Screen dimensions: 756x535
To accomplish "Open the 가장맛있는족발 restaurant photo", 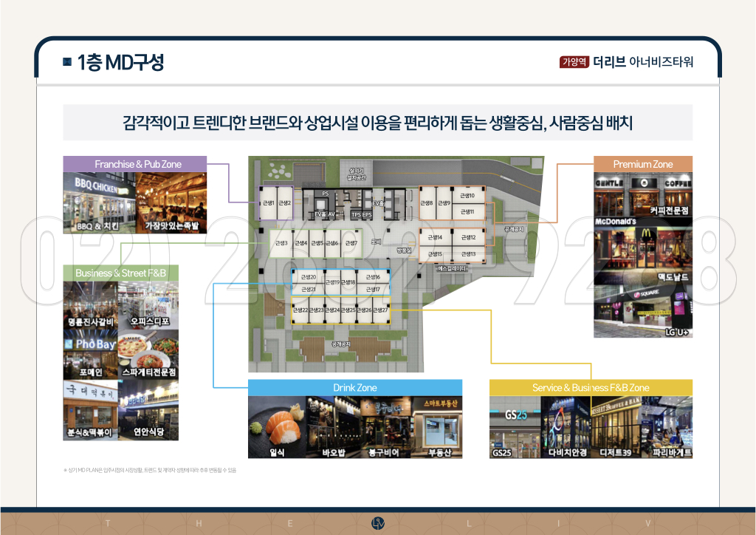I will (x=171, y=203).
